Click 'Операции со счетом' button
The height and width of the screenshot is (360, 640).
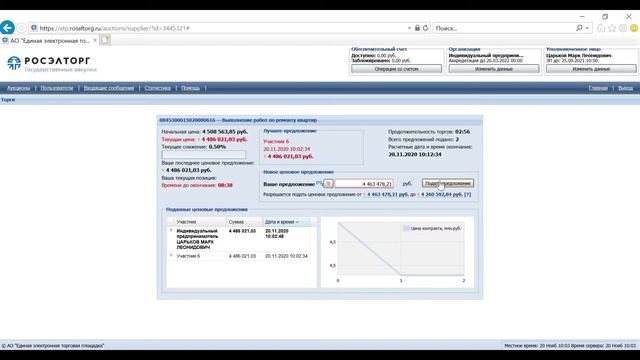pos(396,69)
